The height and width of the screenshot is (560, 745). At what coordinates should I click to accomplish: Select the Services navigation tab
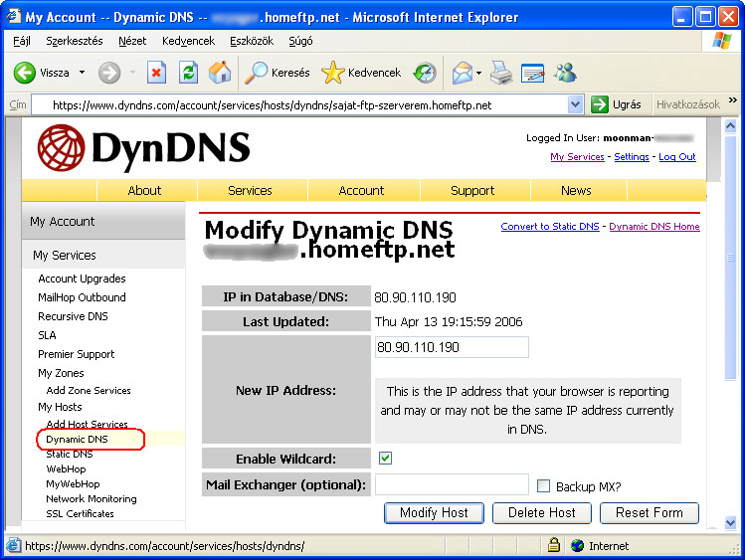250,190
